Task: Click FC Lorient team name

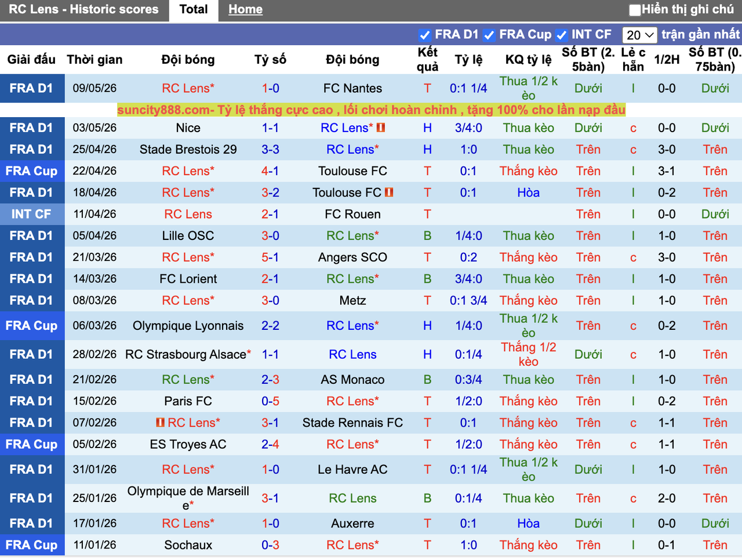Action: [188, 279]
